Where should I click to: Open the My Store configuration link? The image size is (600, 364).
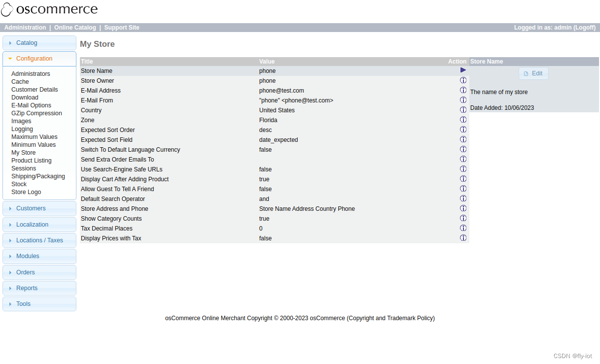23,153
